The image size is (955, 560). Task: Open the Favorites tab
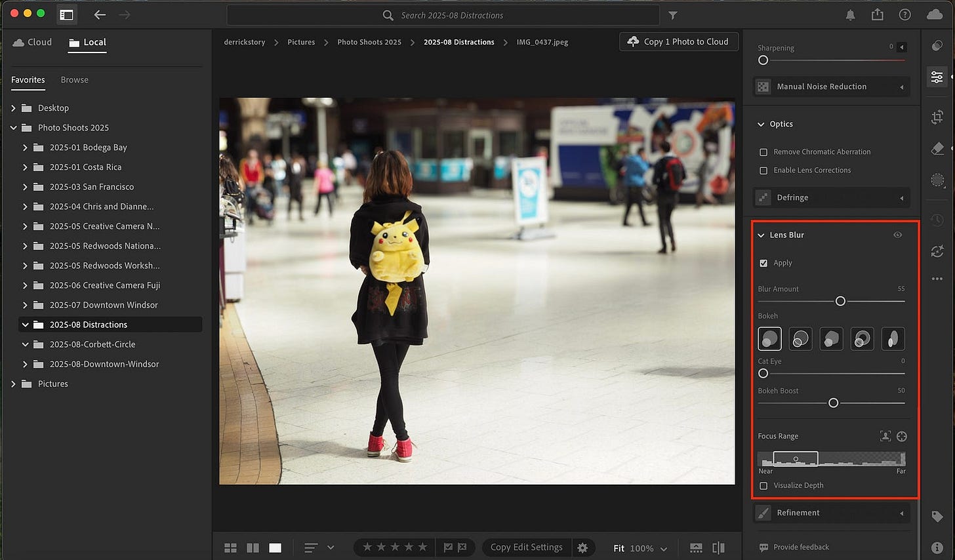tap(28, 80)
